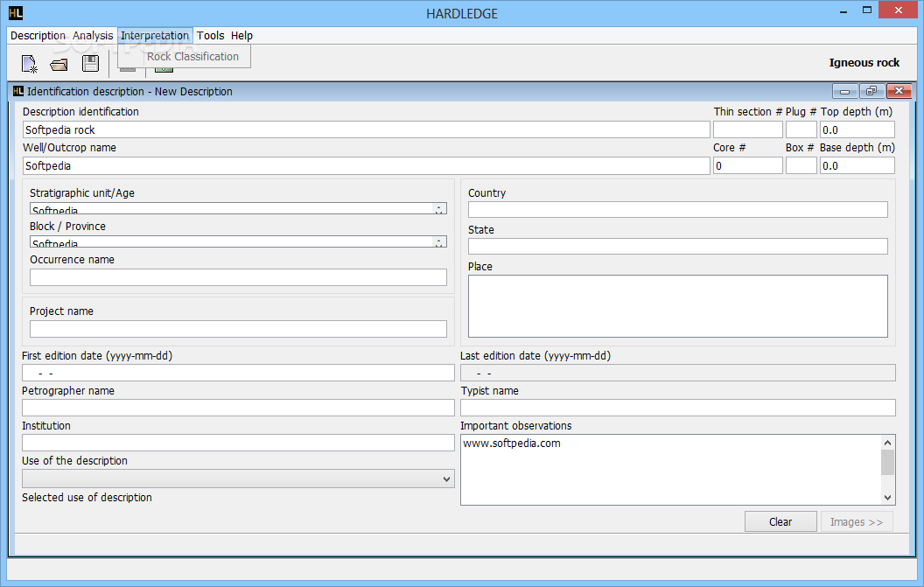924x587 pixels.
Task: Click the observations scrollbar up arrow
Action: [x=887, y=443]
